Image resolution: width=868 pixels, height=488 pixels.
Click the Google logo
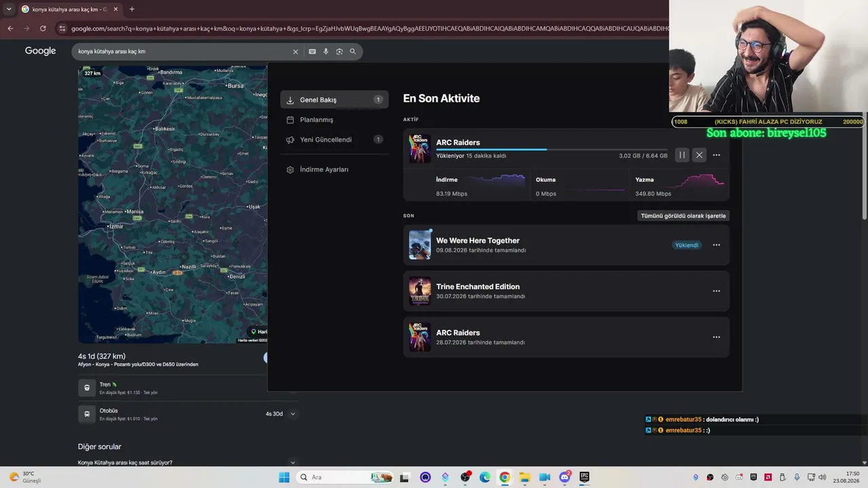41,51
